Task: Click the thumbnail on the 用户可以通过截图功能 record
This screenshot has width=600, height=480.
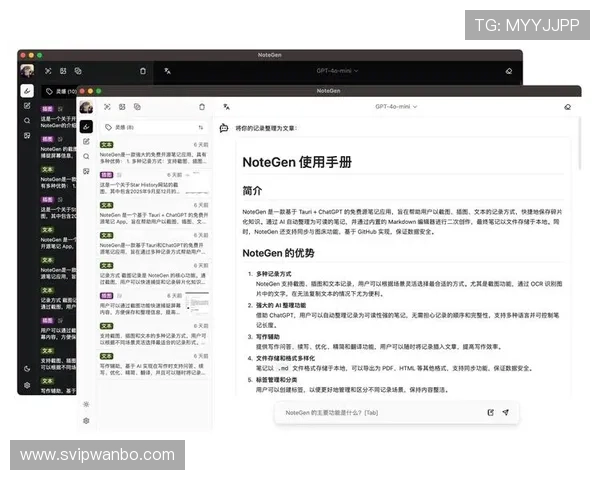Action: click(197, 304)
